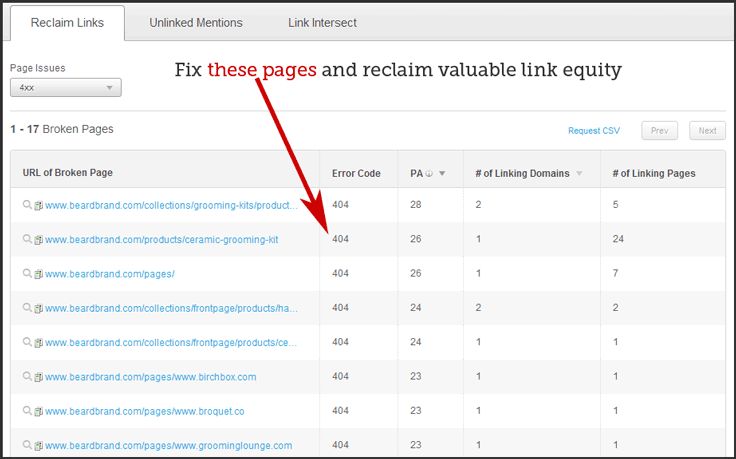Screen dimensions: 736x459
Task: Sort by PA column arrow
Action: coord(442,174)
